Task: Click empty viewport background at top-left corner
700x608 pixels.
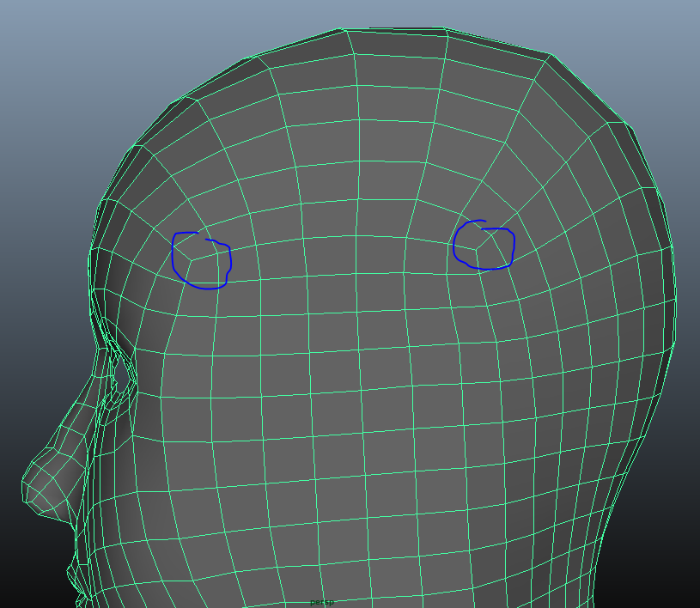Action: [34, 34]
